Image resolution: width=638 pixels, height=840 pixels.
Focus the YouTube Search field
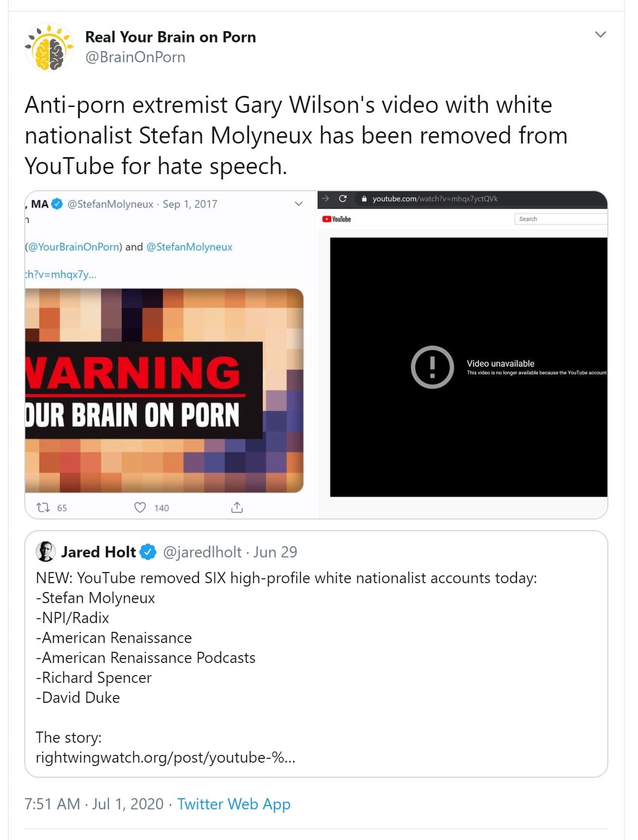[x=560, y=219]
